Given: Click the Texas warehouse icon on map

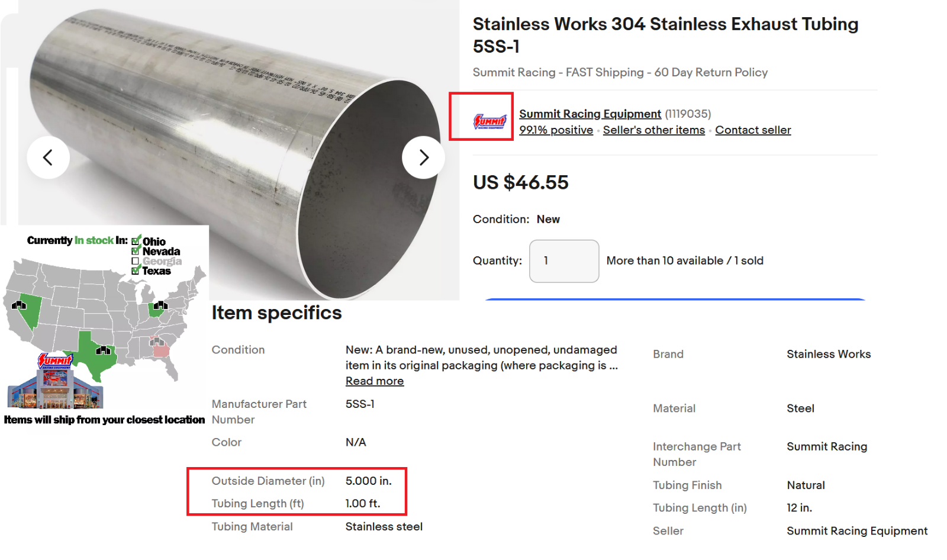Looking at the screenshot, I should click(103, 350).
